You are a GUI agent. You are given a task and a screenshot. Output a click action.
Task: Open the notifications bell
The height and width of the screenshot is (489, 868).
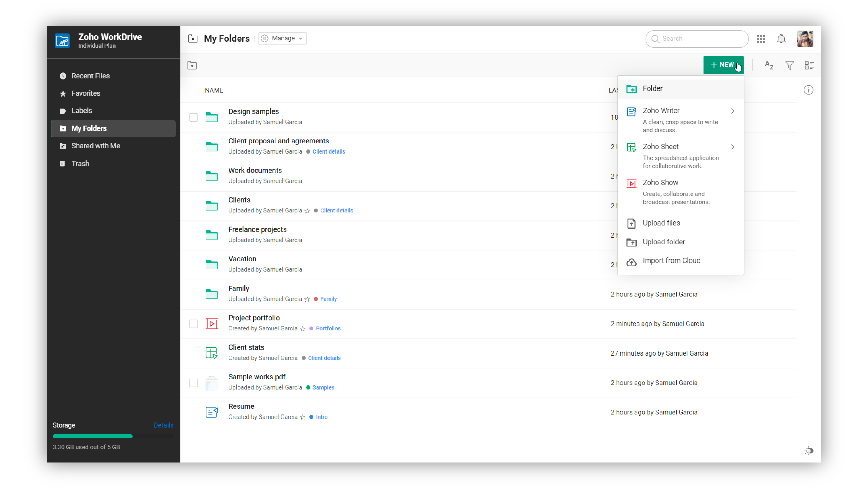point(781,39)
